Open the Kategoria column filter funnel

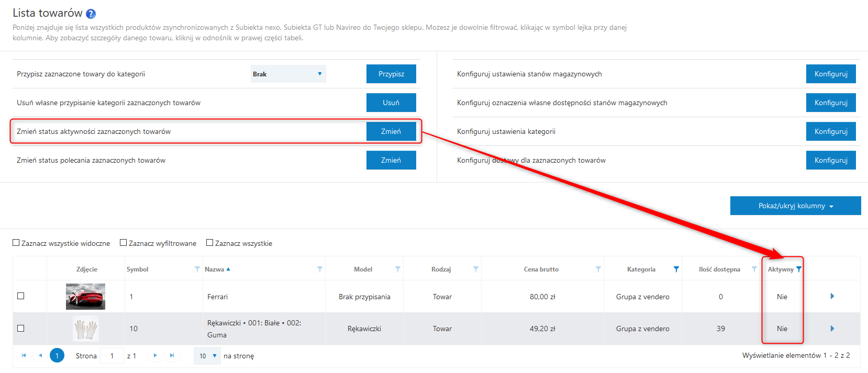[x=676, y=269]
